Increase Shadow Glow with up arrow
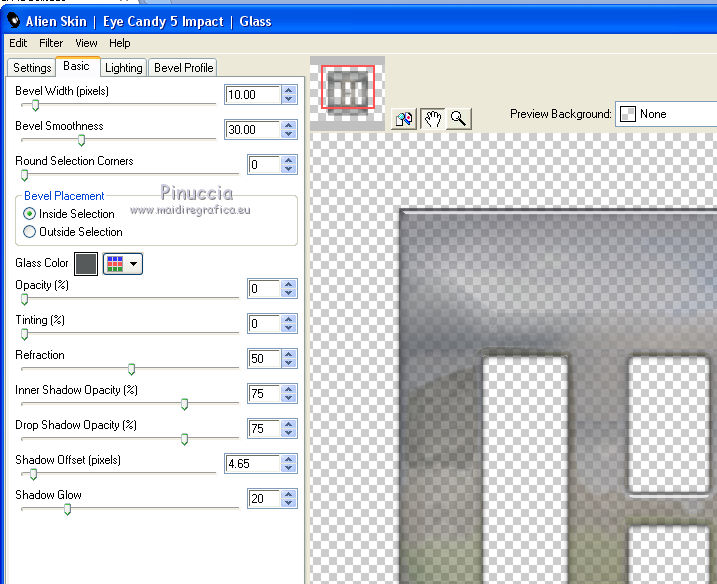 (289, 494)
